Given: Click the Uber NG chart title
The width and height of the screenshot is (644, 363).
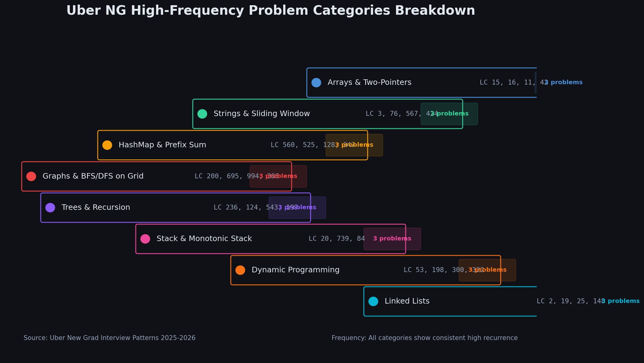Looking at the screenshot, I should [x=271, y=11].
